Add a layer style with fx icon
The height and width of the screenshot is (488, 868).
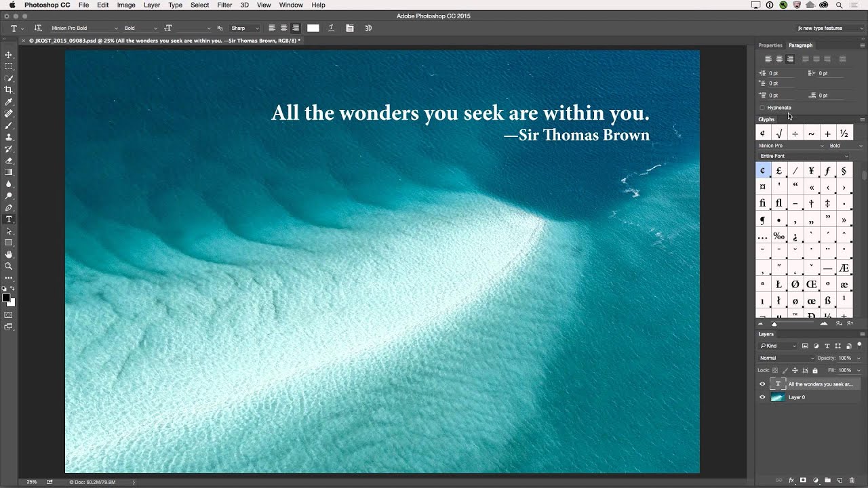tap(791, 480)
